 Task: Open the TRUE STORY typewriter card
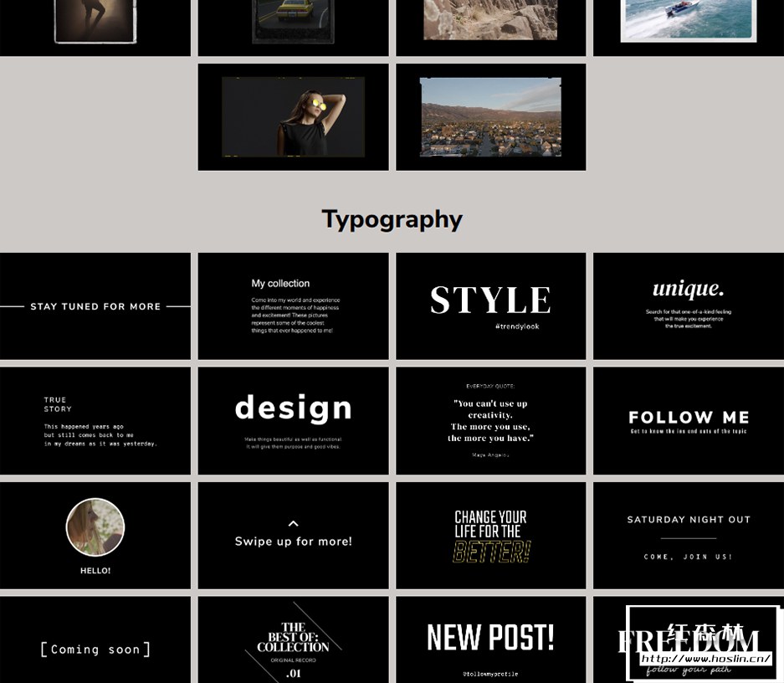pos(95,420)
